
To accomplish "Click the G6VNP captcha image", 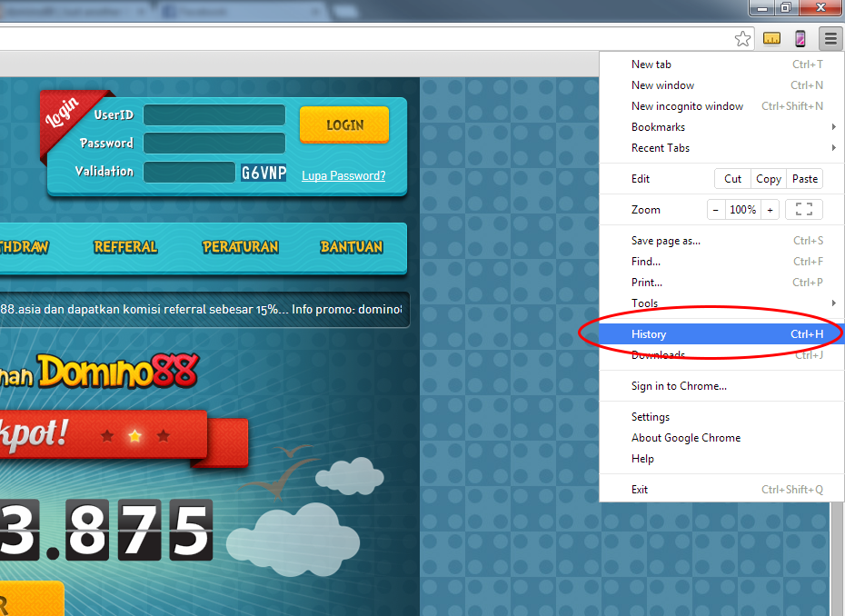I will pyautogui.click(x=263, y=173).
